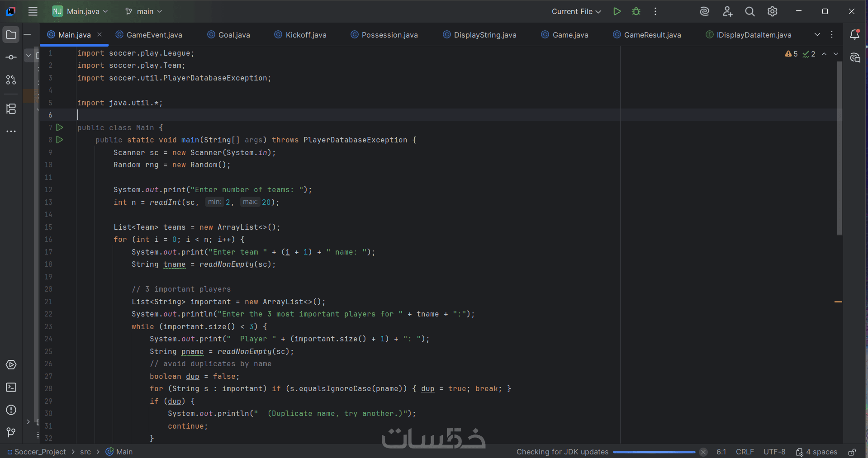Toggle the Project tool window folder icon

(11, 35)
